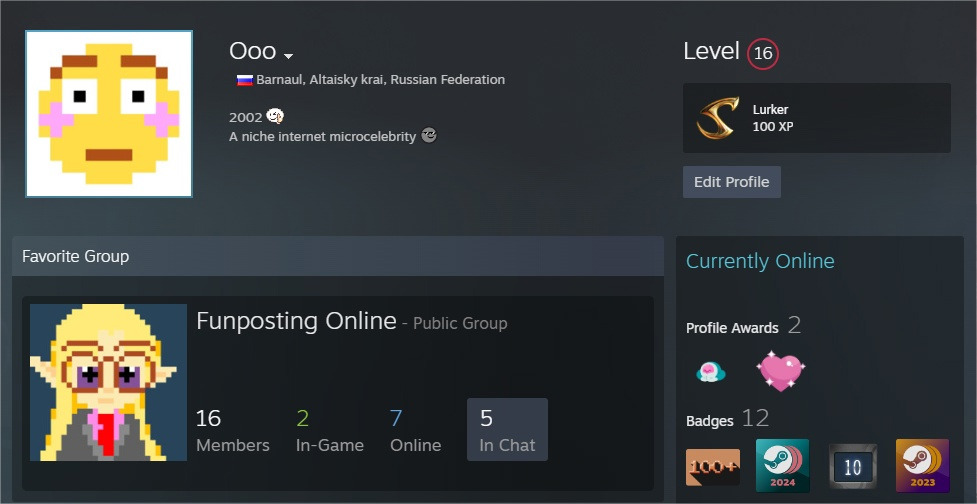
Task: Click the sparkling pink heart award
Action: point(780,371)
